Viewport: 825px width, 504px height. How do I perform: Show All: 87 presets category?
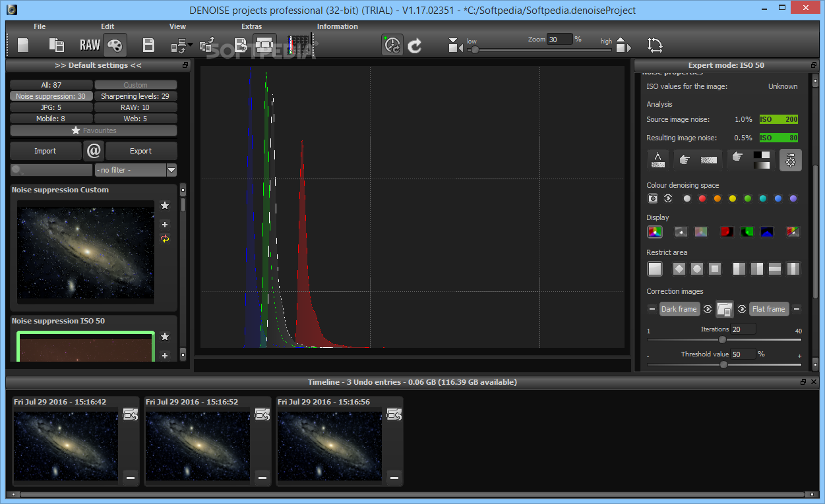point(51,85)
